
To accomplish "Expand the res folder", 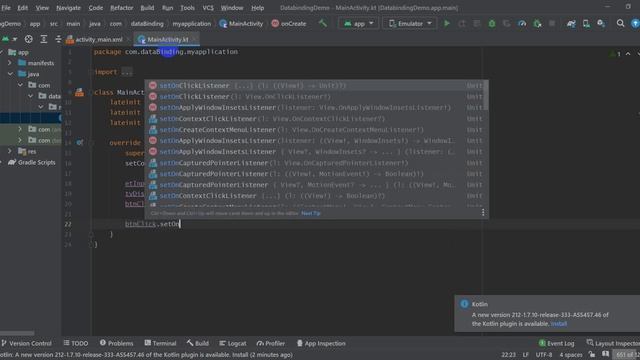I will pos(9,151).
